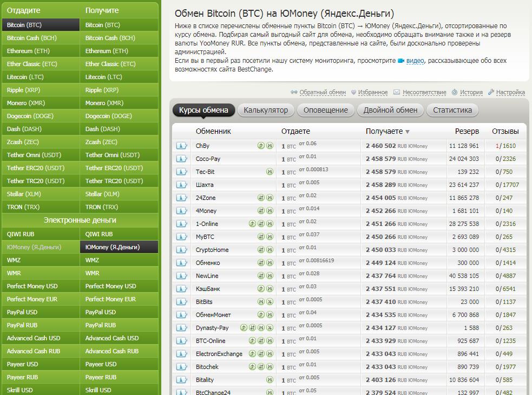532x395 pixels.
Task: Click the ElectronExchange exchanger name
Action: click(x=219, y=354)
